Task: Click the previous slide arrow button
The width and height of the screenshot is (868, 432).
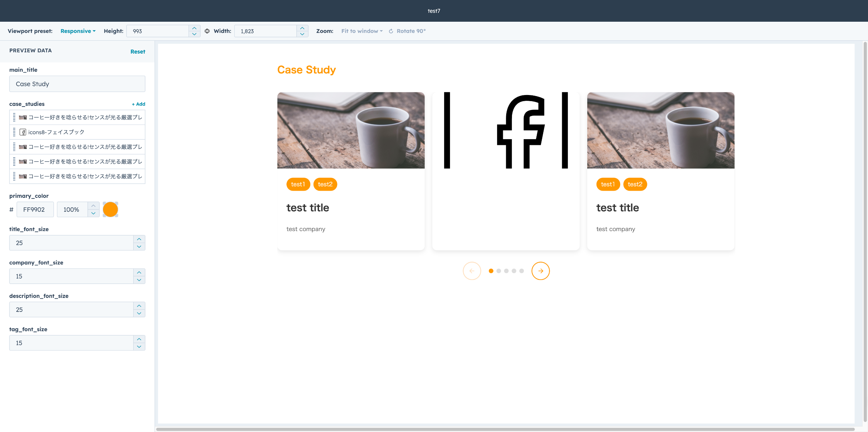Action: (x=472, y=271)
